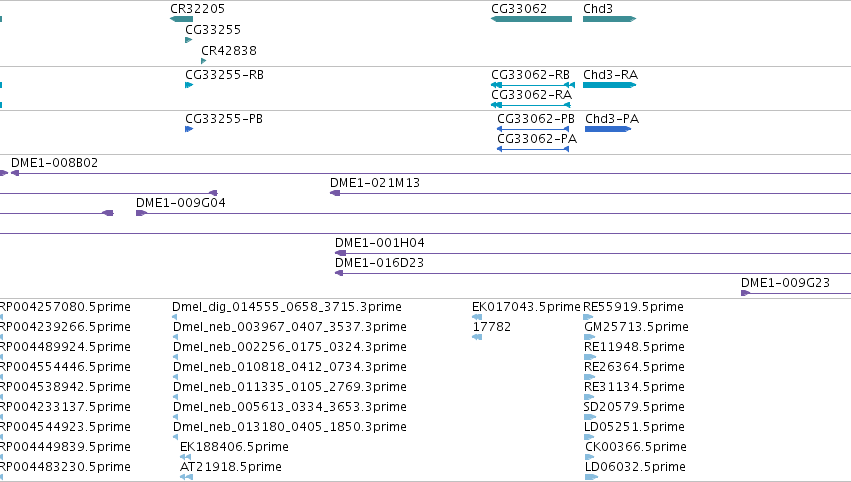Click the CG33255-PB label

coord(224,119)
